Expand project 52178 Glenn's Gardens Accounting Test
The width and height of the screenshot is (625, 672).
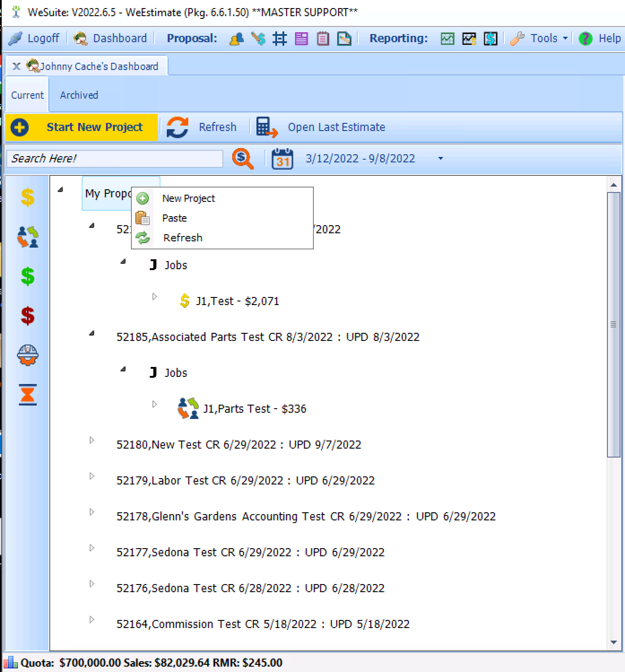[92, 512]
